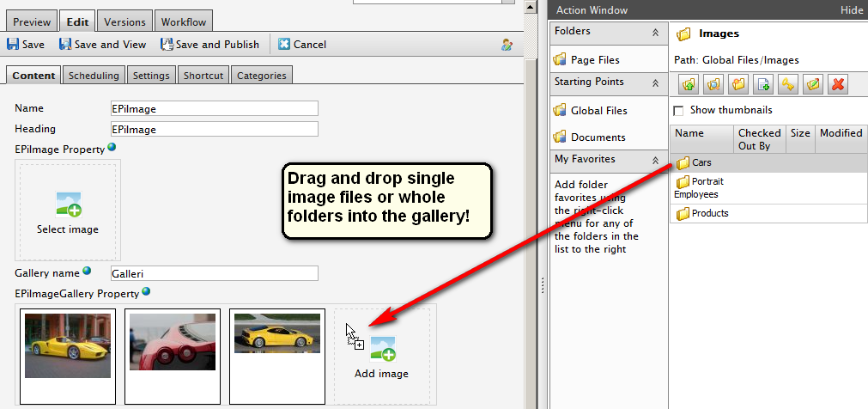
Task: Click the add new file icon
Action: click(763, 84)
